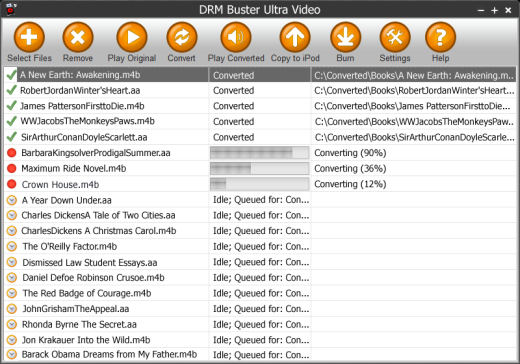Select file Barack Obama Dreams from My Father.m4b
This screenshot has width=520, height=364.
[109, 354]
